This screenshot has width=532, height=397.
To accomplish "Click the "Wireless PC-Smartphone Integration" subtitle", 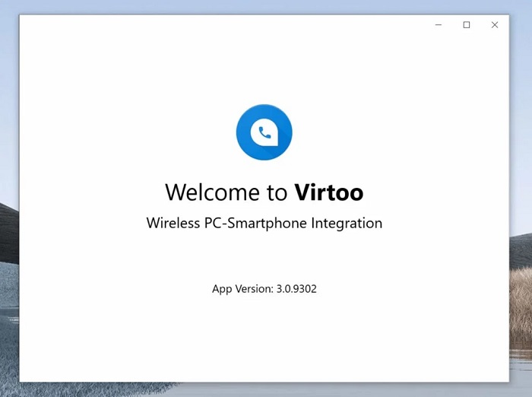I will tap(264, 223).
